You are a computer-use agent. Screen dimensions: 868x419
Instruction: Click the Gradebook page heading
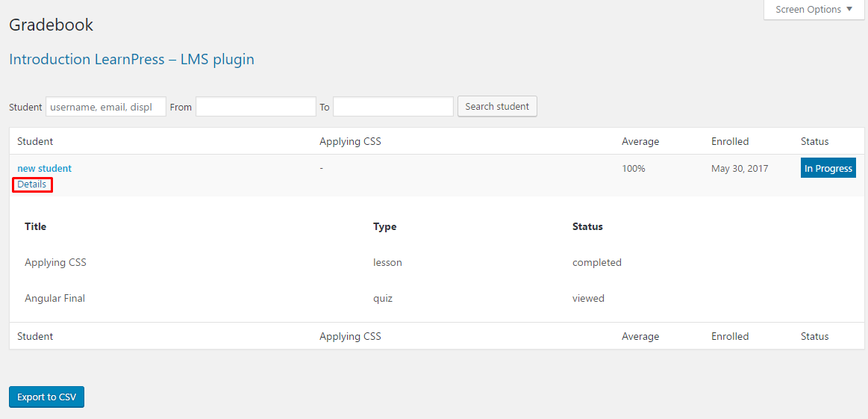click(x=51, y=25)
